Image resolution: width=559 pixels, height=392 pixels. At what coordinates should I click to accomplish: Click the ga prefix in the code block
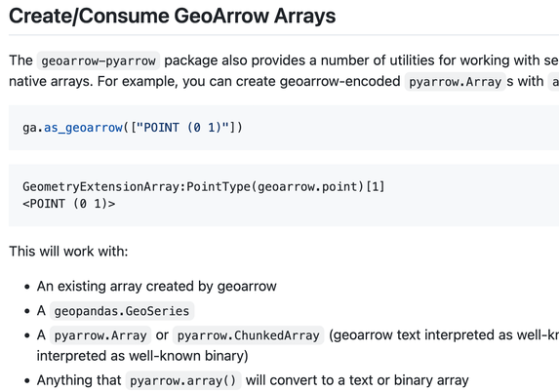29,128
